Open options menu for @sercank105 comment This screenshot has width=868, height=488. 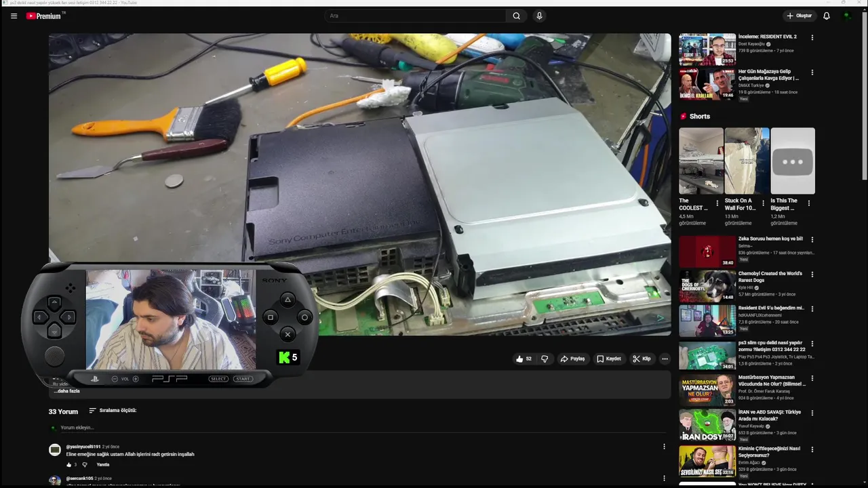[x=664, y=479]
